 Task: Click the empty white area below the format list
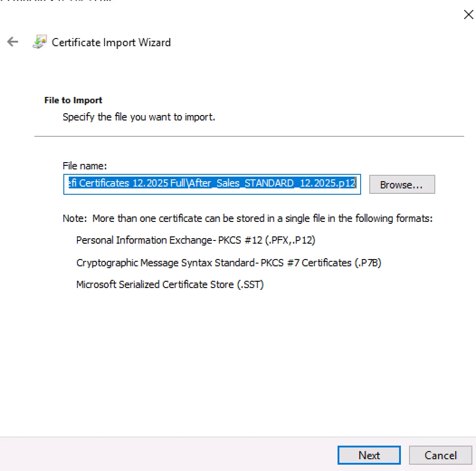pyautogui.click(x=238, y=362)
